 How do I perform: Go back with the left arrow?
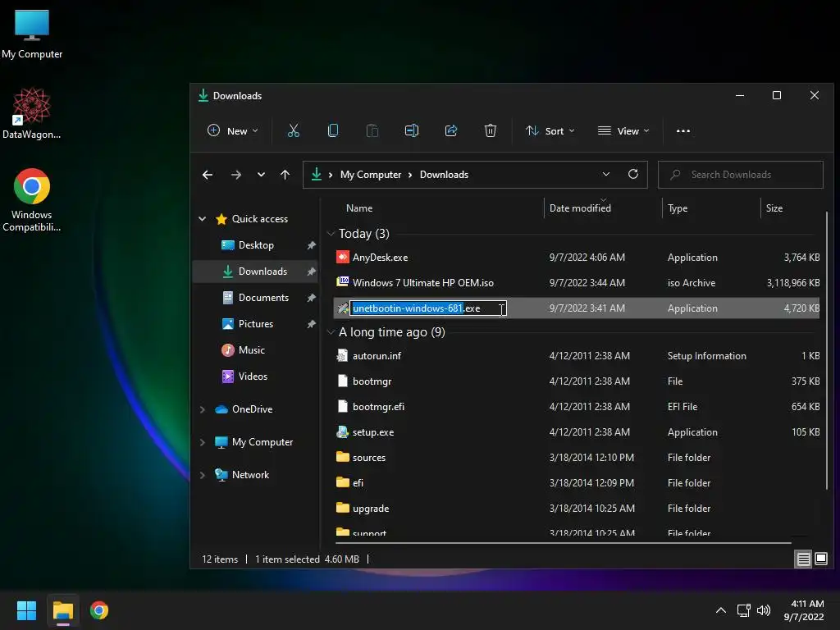coord(208,175)
